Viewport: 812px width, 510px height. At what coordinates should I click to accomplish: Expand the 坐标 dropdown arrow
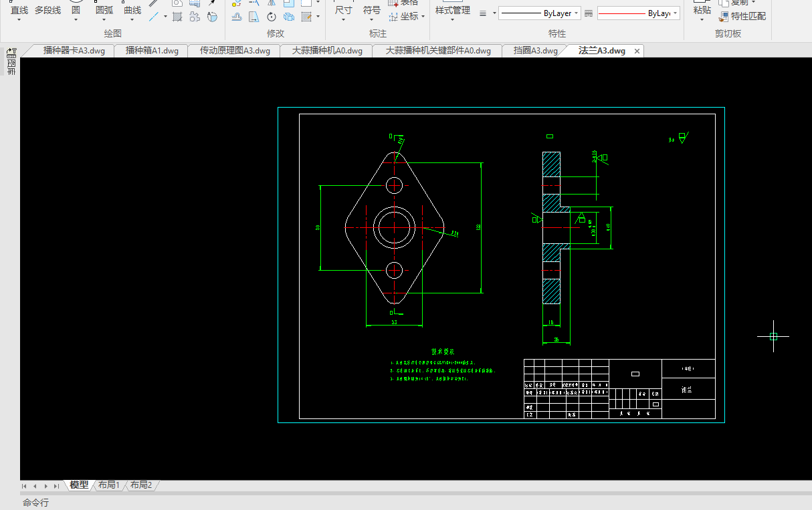423,17
